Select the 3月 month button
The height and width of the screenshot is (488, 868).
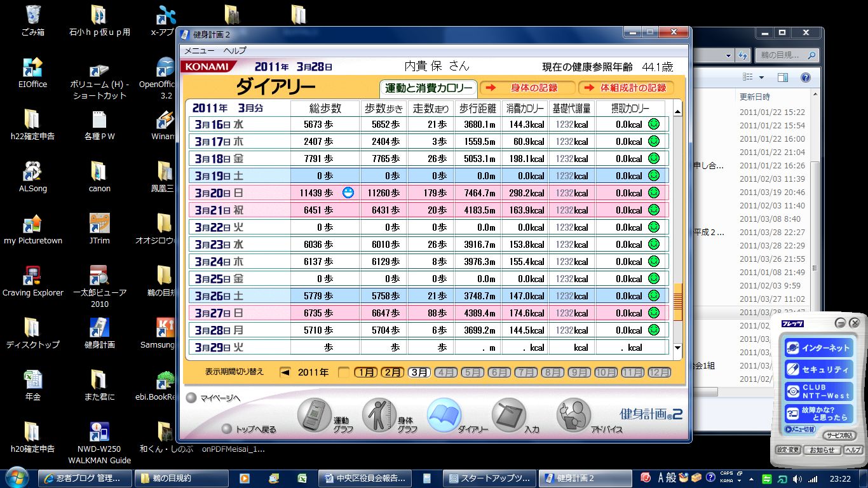(419, 372)
